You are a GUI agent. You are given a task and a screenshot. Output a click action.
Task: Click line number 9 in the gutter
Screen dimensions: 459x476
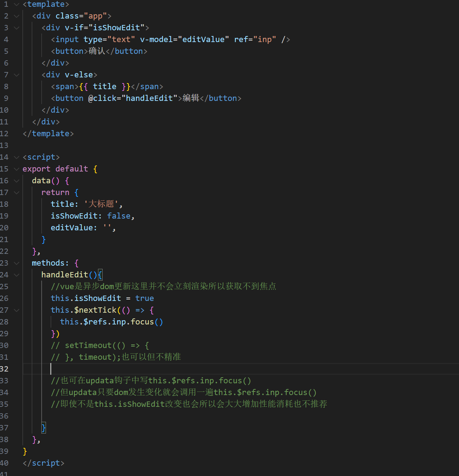(6, 98)
